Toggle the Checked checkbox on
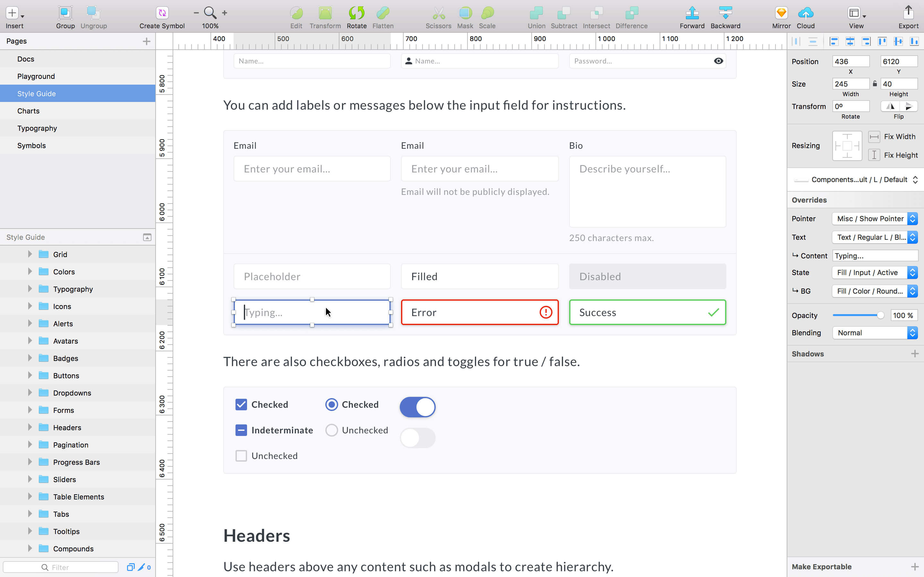The image size is (924, 577). (x=241, y=404)
